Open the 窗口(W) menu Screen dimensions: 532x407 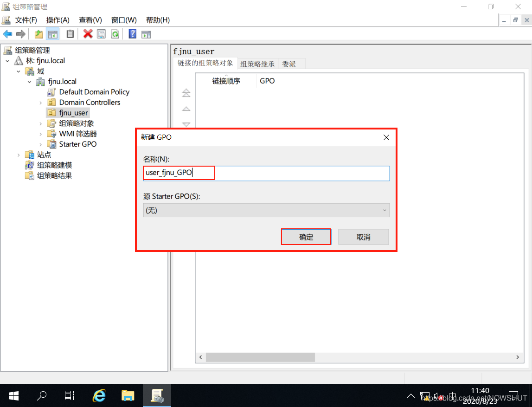[x=124, y=20]
